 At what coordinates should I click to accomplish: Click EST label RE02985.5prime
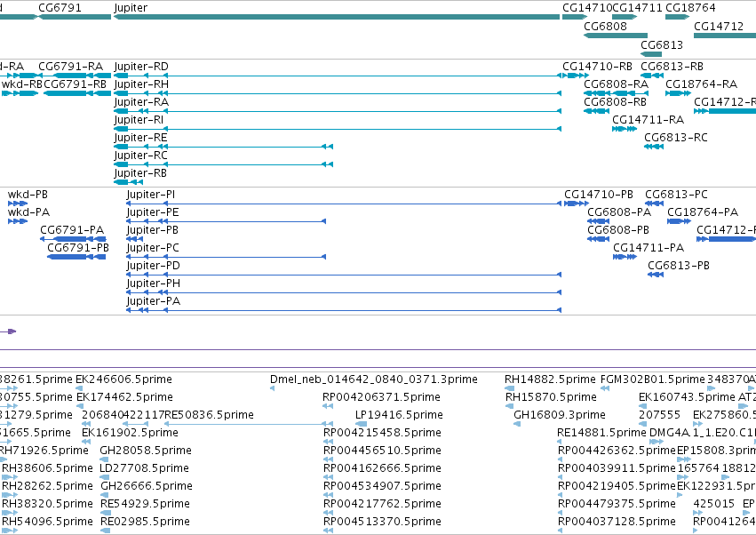click(x=145, y=522)
